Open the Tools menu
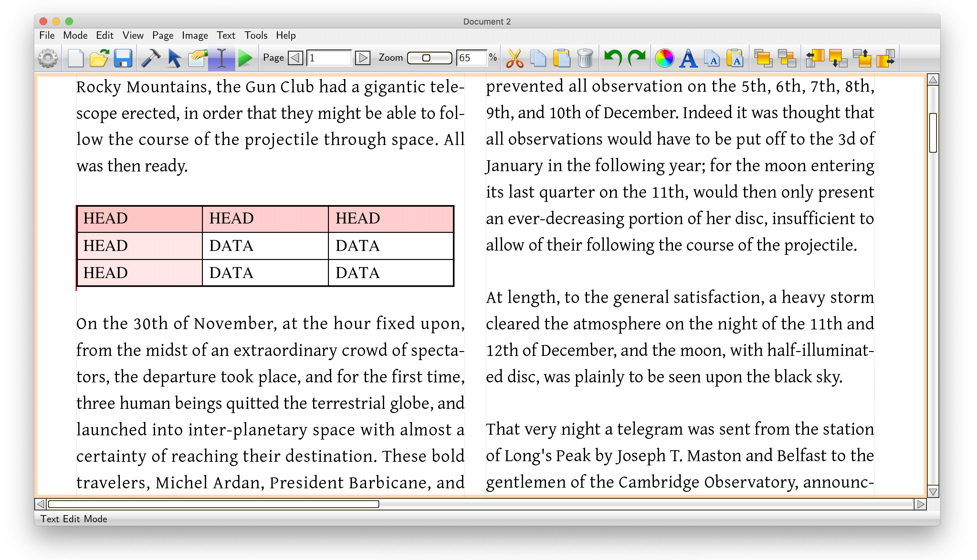Viewport: 977px width, 560px height. click(x=256, y=36)
